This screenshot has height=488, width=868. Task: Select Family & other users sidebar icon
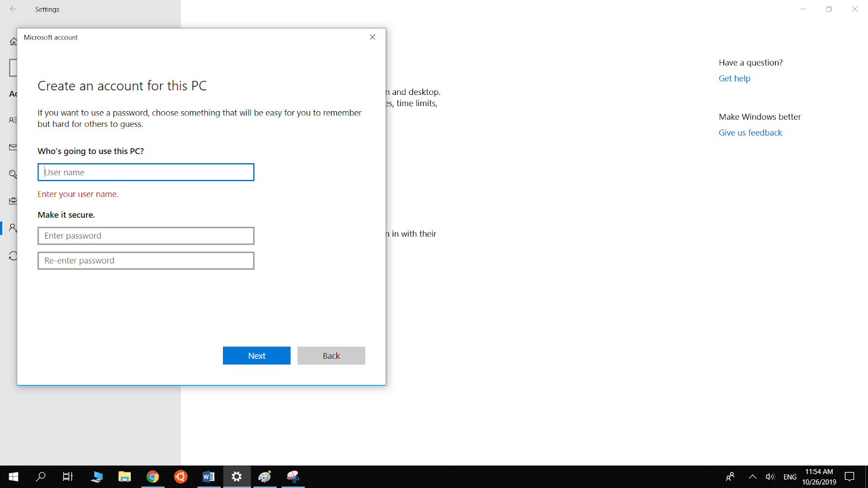click(13, 228)
